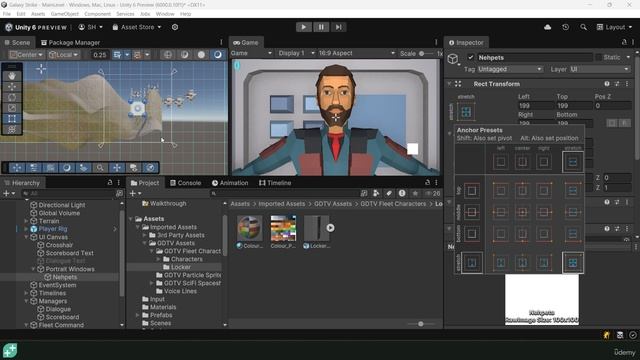Select the Transform tool
The image size is (640, 360).
12,129
